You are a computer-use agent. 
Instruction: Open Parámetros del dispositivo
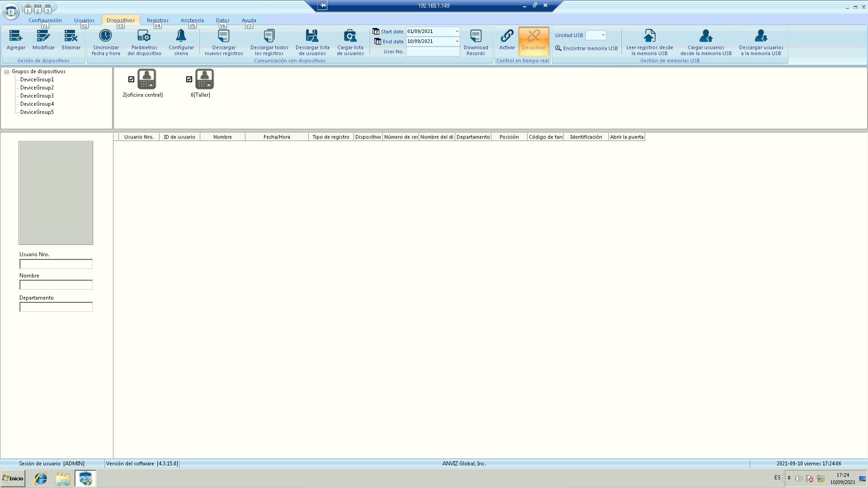tap(144, 36)
